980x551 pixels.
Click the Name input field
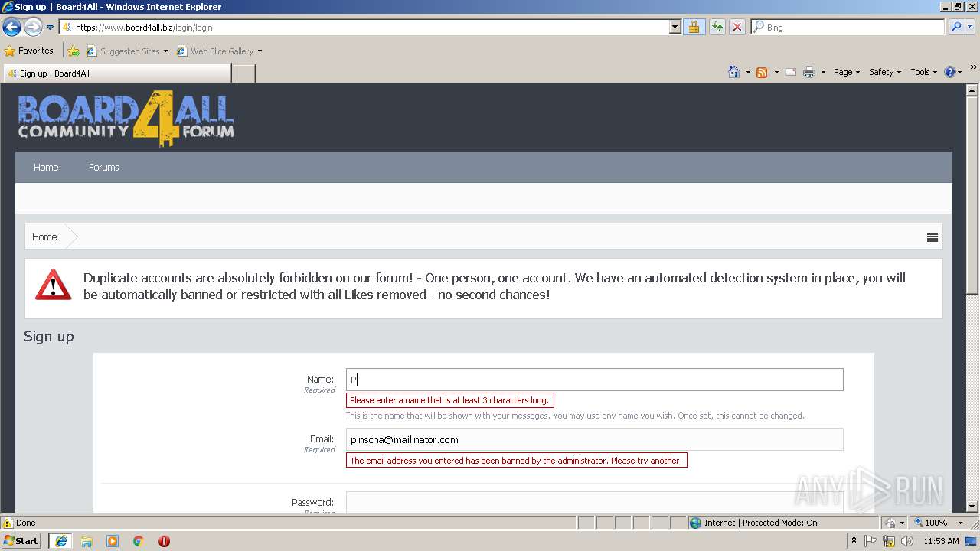594,380
